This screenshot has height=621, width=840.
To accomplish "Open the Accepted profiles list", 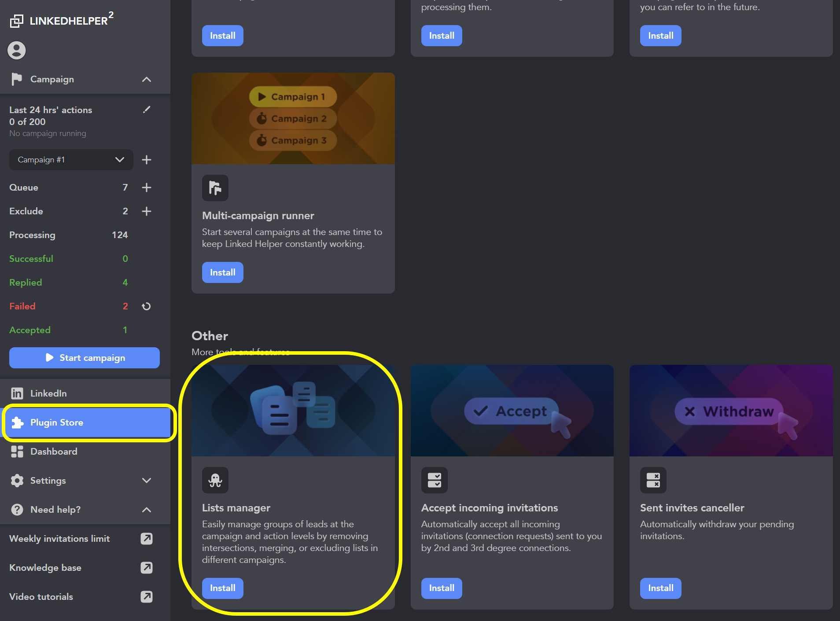I will pyautogui.click(x=30, y=330).
